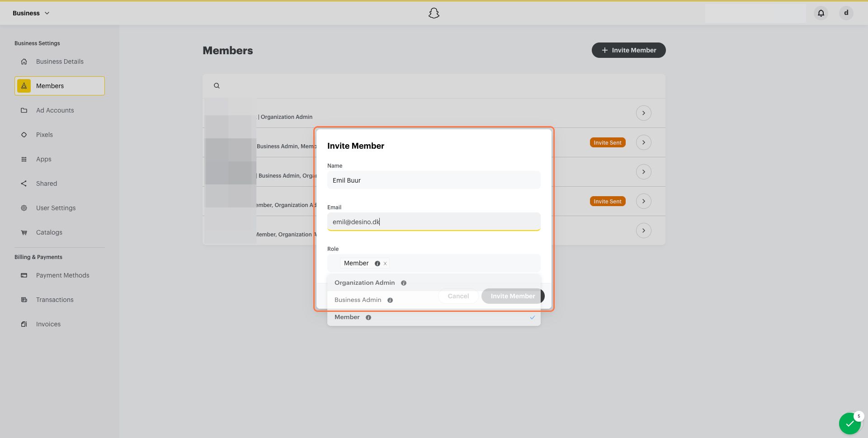Viewport: 868px width, 438px height.
Task: Click the Cancel button in dialog
Action: pos(458,296)
